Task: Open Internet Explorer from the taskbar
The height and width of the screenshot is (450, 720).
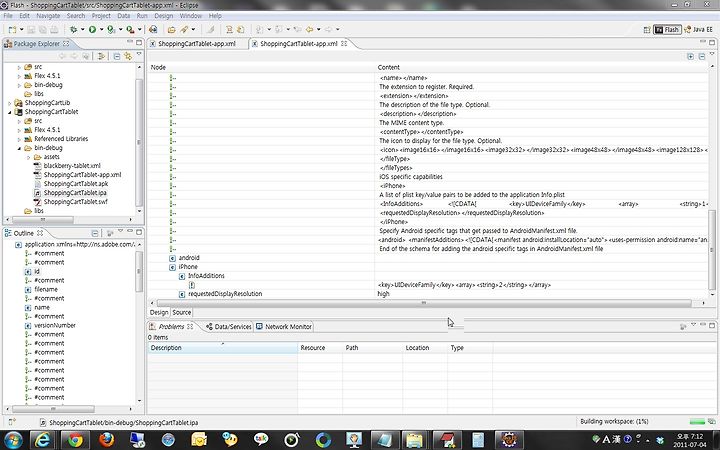Action: tap(43, 440)
